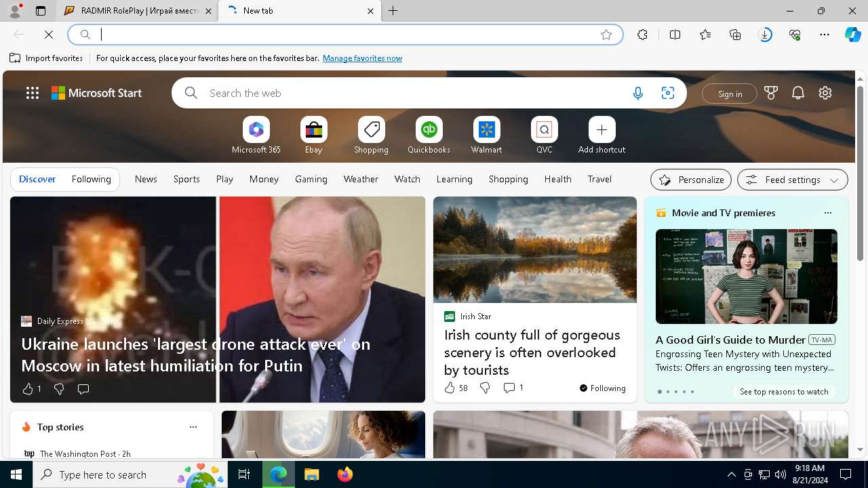Viewport: 868px width, 488px height.
Task: Dislike the Irish county story
Action: point(485,388)
